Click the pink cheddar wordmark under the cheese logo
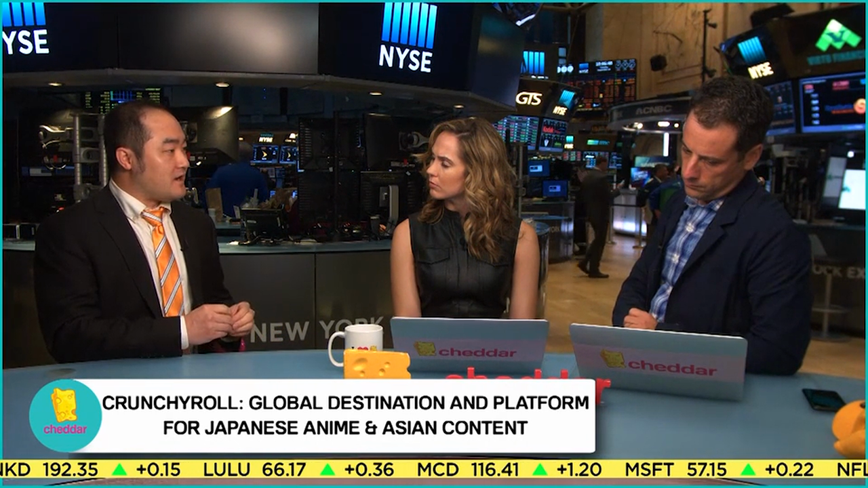868x488 pixels. click(65, 430)
